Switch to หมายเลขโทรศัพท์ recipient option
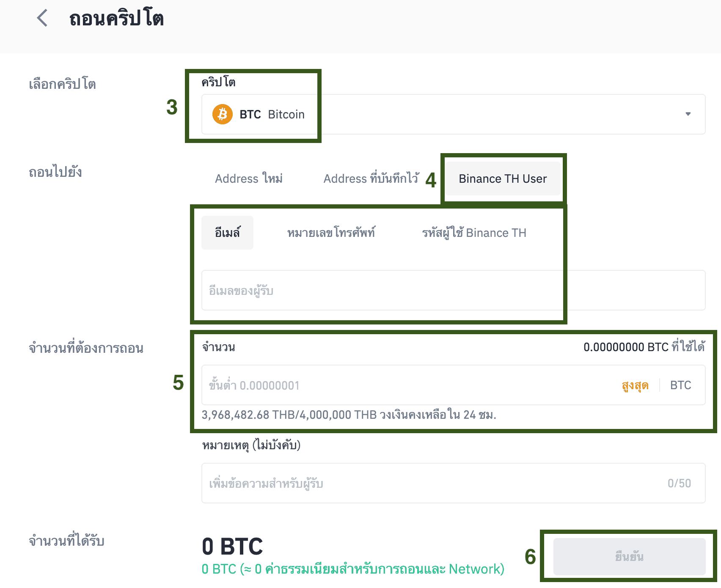This screenshot has width=721, height=588. pyautogui.click(x=331, y=233)
